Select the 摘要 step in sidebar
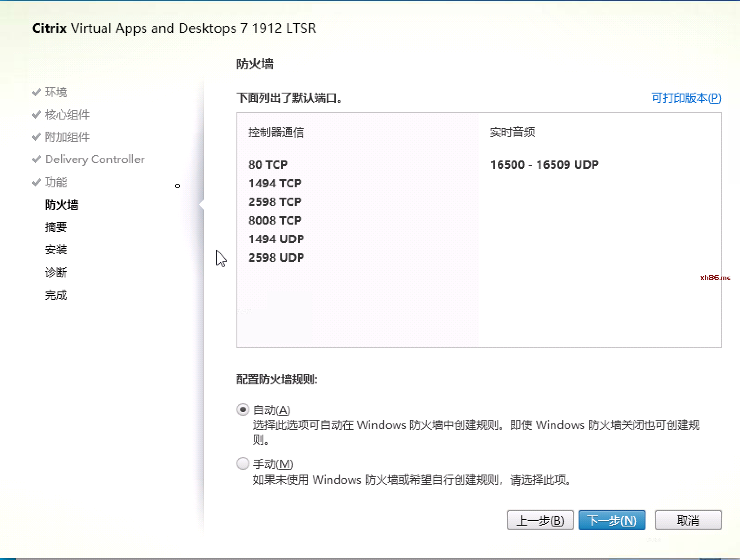 tap(56, 227)
